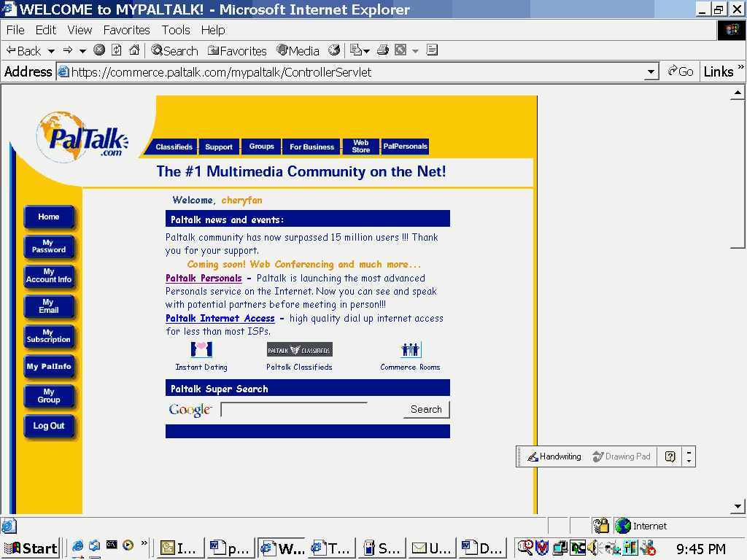Open the Favorites pane in toolbar

pos(237,50)
